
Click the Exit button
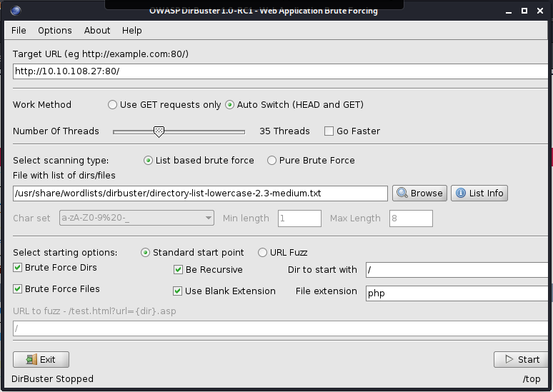[41, 359]
